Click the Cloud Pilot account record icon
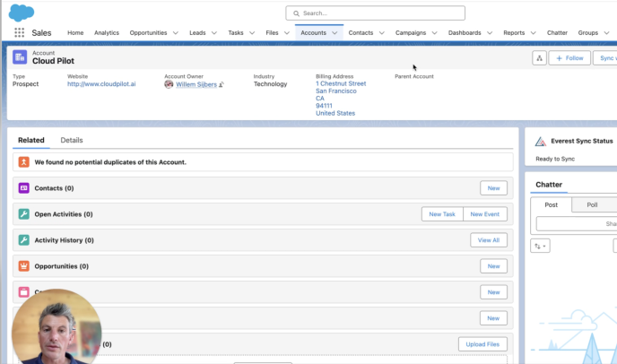The width and height of the screenshot is (617, 364). tap(20, 57)
